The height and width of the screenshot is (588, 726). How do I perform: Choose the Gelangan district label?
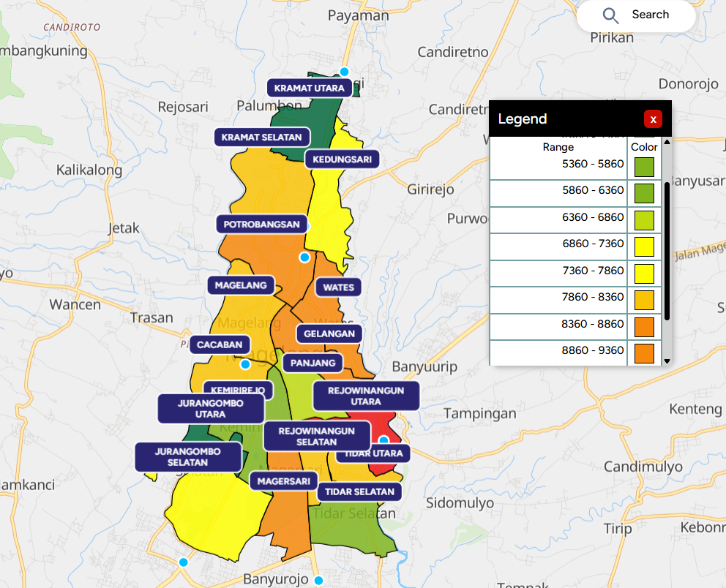point(329,333)
